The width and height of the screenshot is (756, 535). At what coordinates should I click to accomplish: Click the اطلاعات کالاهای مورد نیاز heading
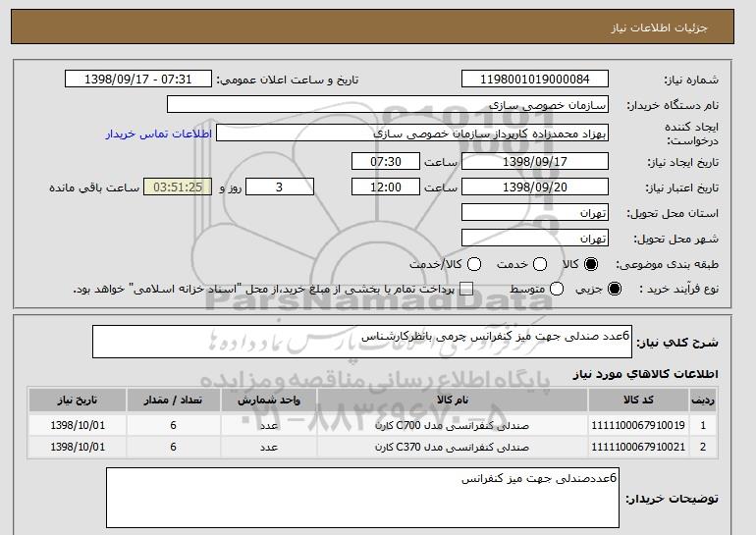[645, 374]
